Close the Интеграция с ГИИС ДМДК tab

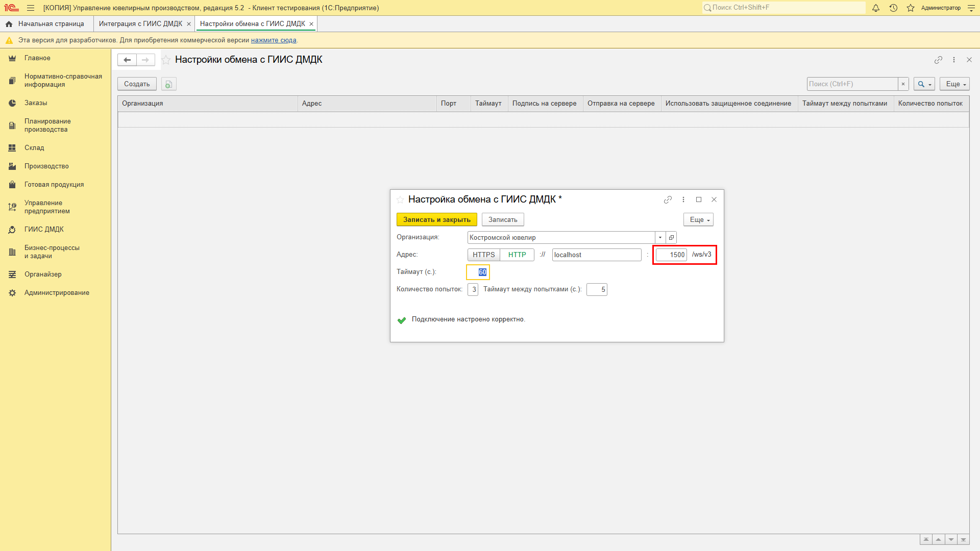[189, 24]
